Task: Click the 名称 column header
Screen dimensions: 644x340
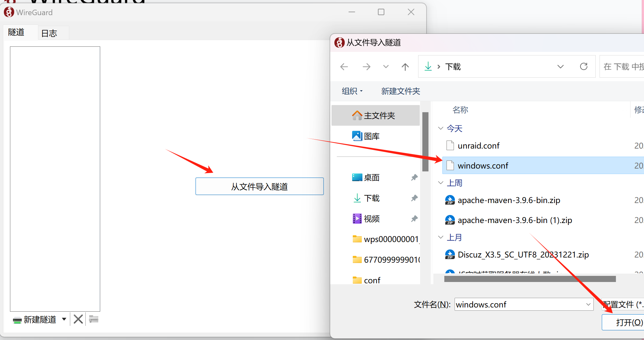Action: (x=460, y=110)
